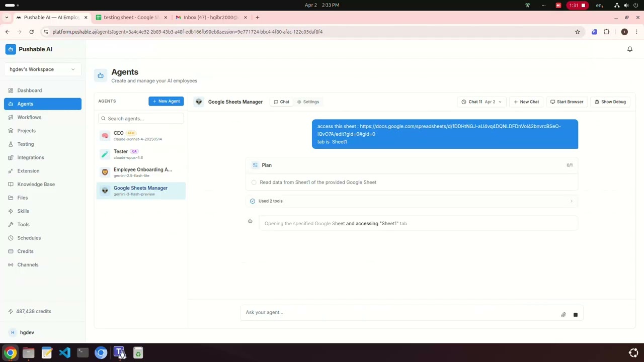The image size is (644, 362).
Task: Go back in browser history
Action: pos(7,32)
